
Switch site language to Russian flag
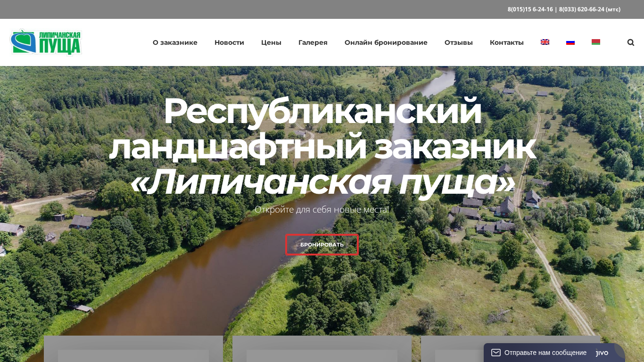[x=570, y=42]
